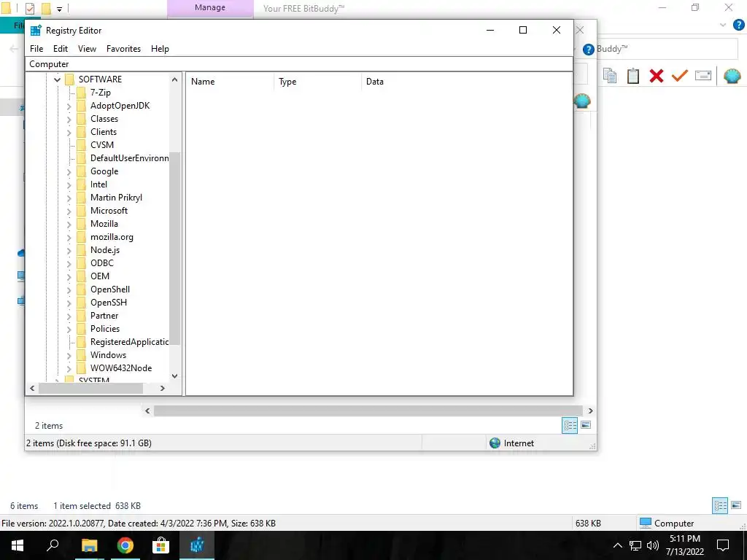Viewport: 747px width, 560px height.
Task: Click the red X delete icon
Action: pos(657,76)
